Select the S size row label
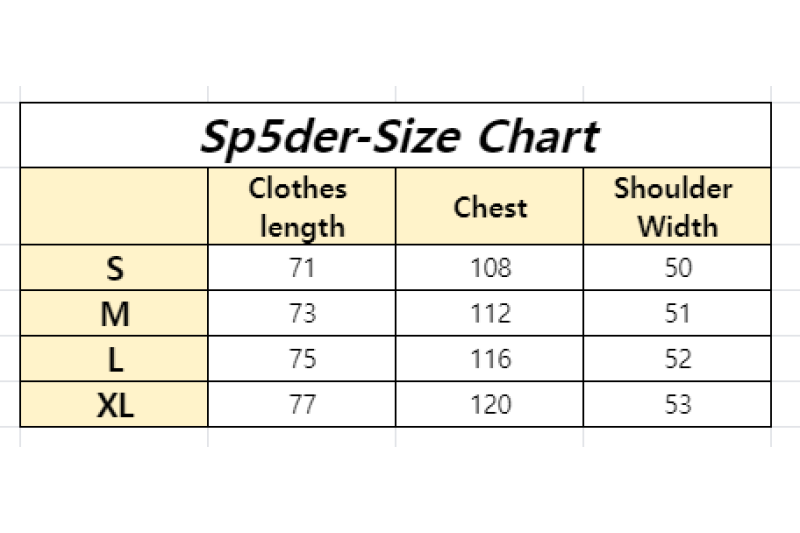The image size is (800, 533). [115, 268]
